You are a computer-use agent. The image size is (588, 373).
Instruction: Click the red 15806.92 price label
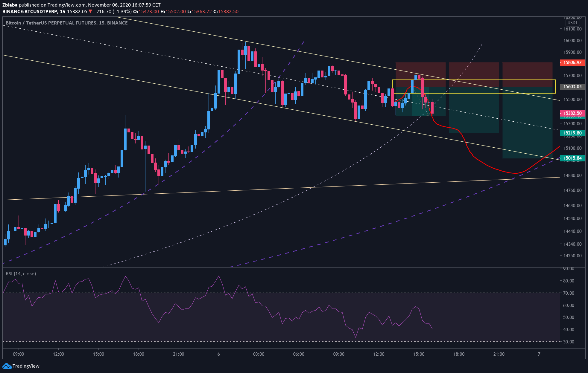(x=572, y=62)
